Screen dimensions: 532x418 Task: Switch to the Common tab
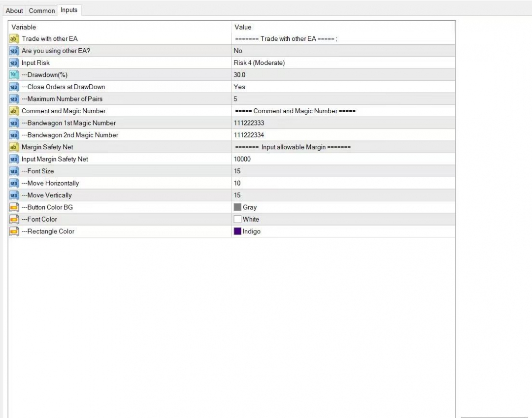(x=42, y=11)
